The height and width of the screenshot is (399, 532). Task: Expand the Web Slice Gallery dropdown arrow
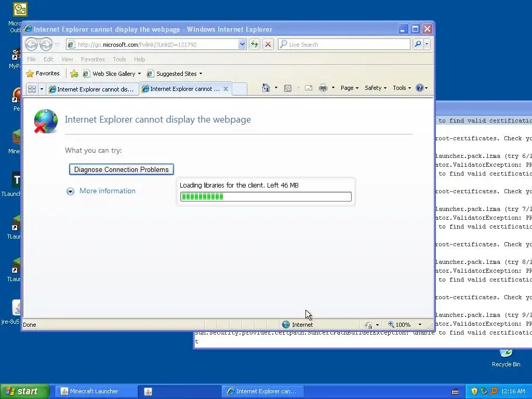139,74
